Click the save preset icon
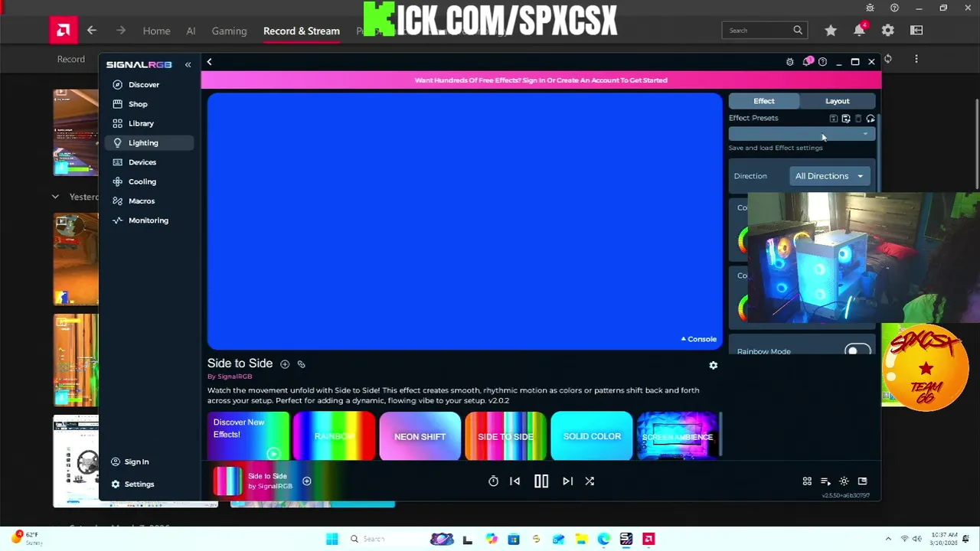Image resolution: width=980 pixels, height=551 pixels. [x=834, y=119]
